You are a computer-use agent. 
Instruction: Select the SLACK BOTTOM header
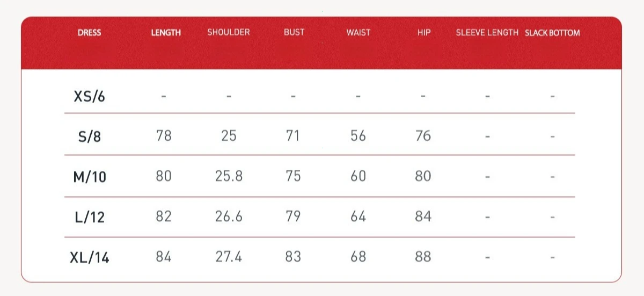tap(552, 33)
